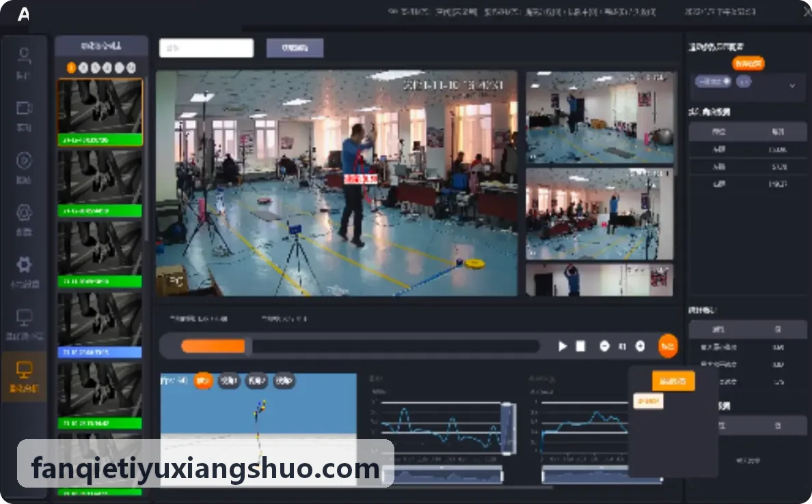
Task: Open the third recording thumbnail with green label
Action: click(x=100, y=254)
